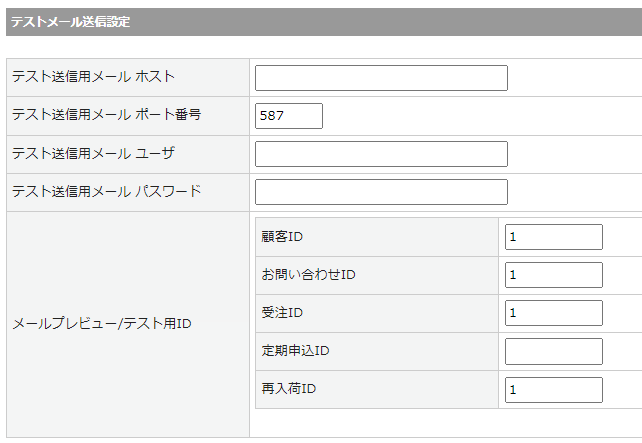Viewport: 642px width, 443px height.
Task: Click the テスト送信用メール パスワード label
Action: [106, 191]
